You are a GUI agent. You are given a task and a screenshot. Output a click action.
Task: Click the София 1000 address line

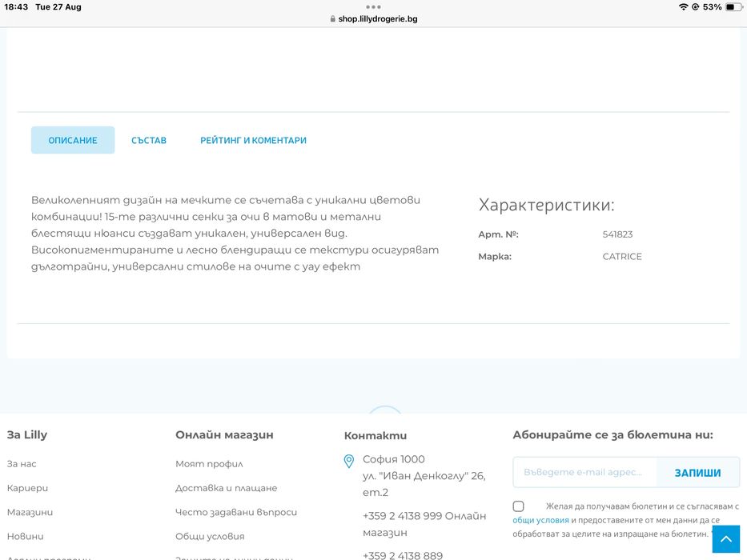point(393,459)
